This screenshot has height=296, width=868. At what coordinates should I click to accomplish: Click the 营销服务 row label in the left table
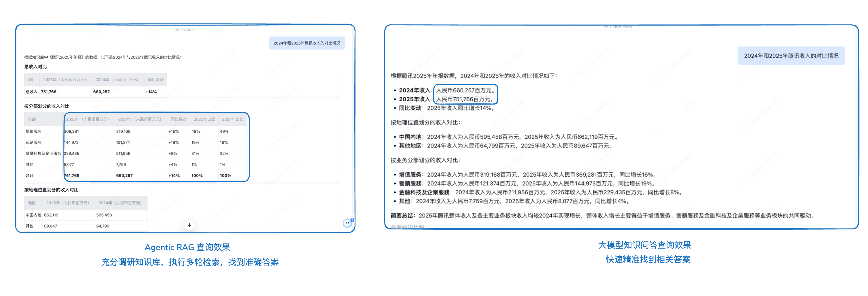click(x=34, y=143)
